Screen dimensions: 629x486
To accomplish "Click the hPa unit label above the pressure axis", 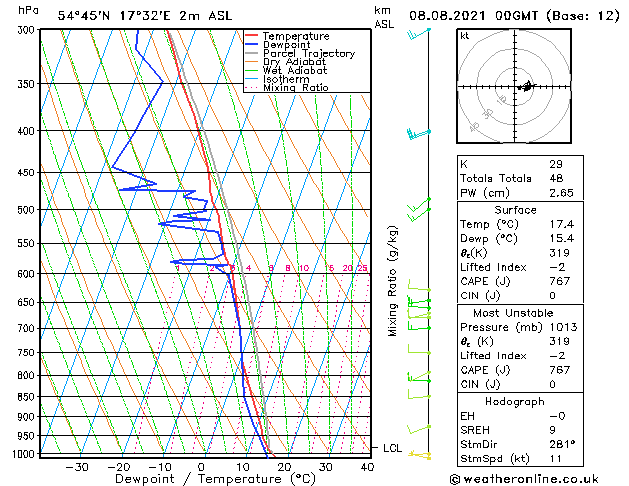I will point(28,10).
